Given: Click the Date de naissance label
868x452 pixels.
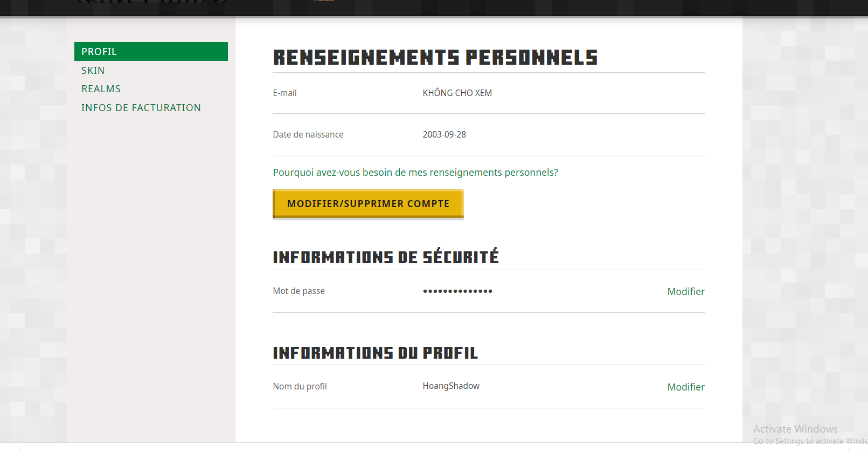Looking at the screenshot, I should [308, 134].
